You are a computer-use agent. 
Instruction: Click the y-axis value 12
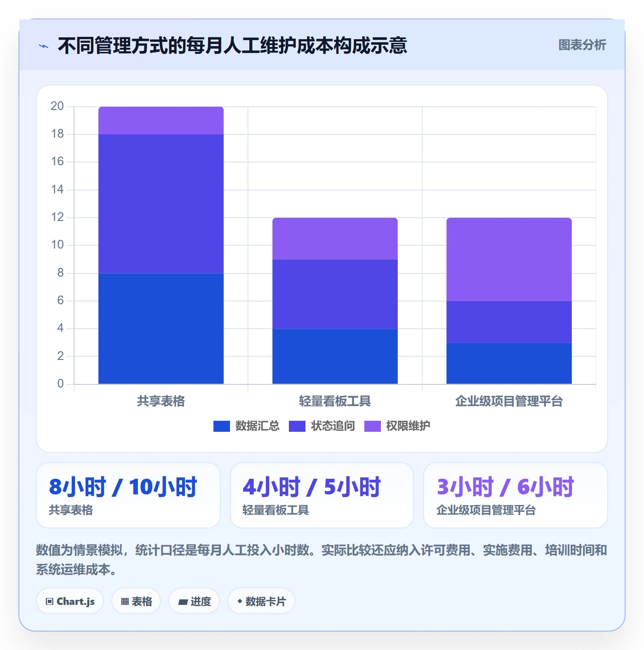(x=57, y=217)
